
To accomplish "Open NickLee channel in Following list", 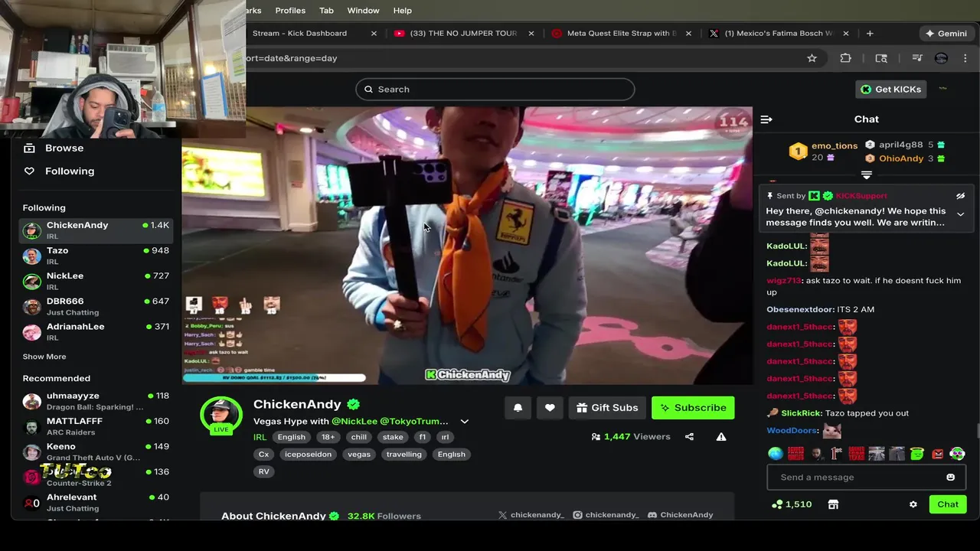I will (96, 281).
